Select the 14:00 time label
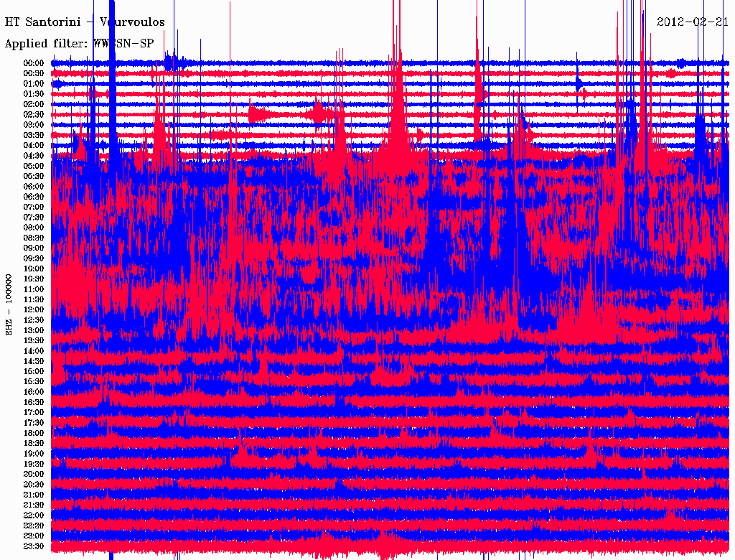 point(34,351)
